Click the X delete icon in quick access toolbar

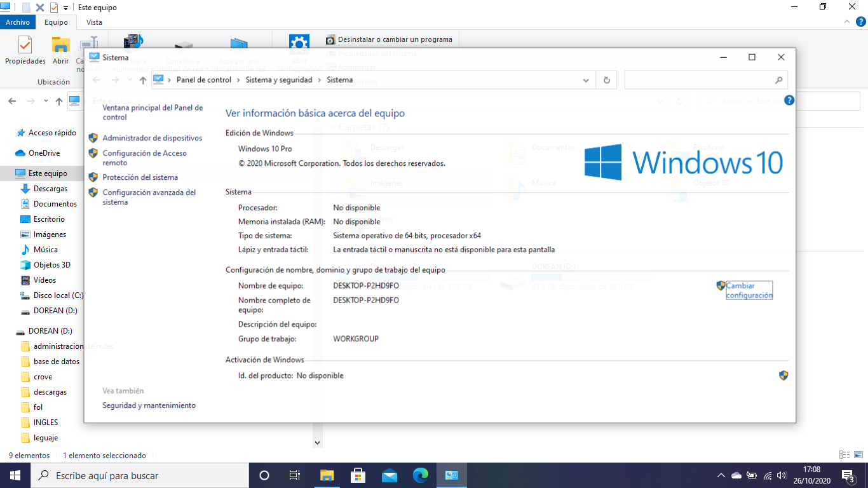[39, 8]
